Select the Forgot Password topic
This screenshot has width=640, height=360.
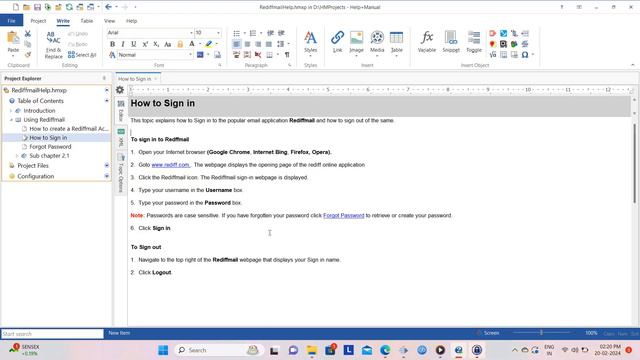point(50,147)
